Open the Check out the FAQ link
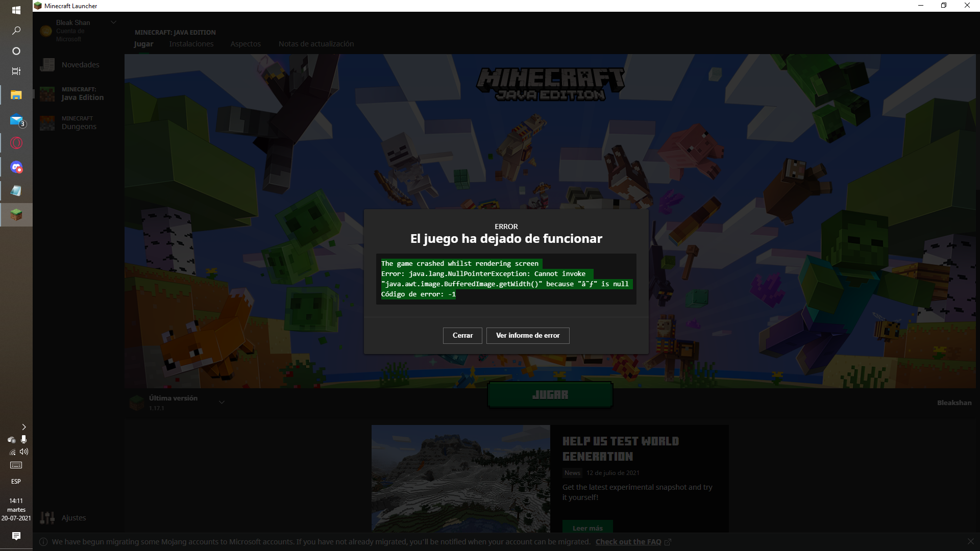 [x=628, y=542]
